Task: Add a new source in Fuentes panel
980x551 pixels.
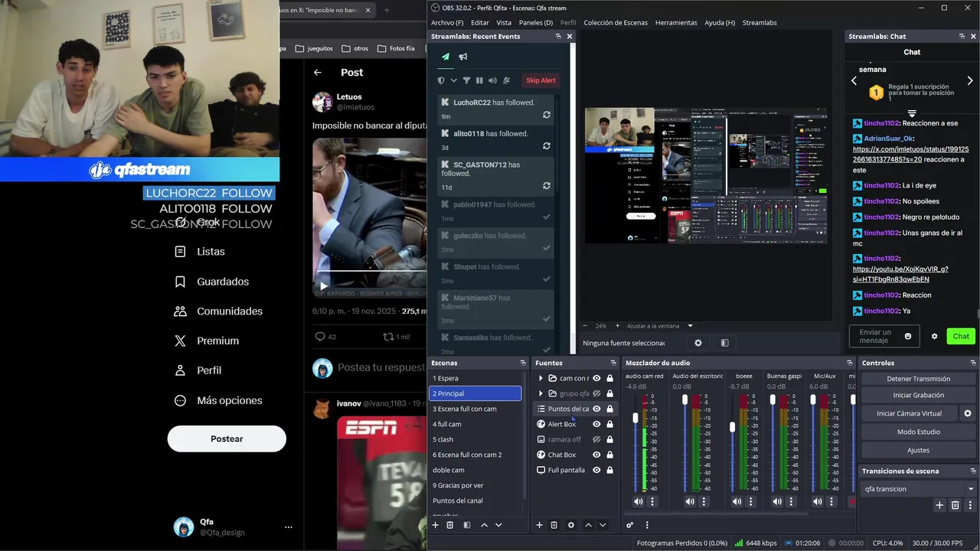Action: [x=539, y=525]
